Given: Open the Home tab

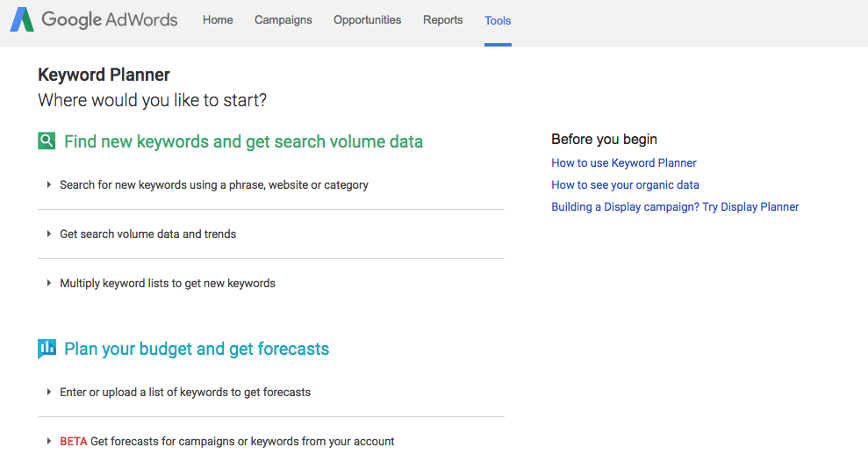Looking at the screenshot, I should 218,20.
